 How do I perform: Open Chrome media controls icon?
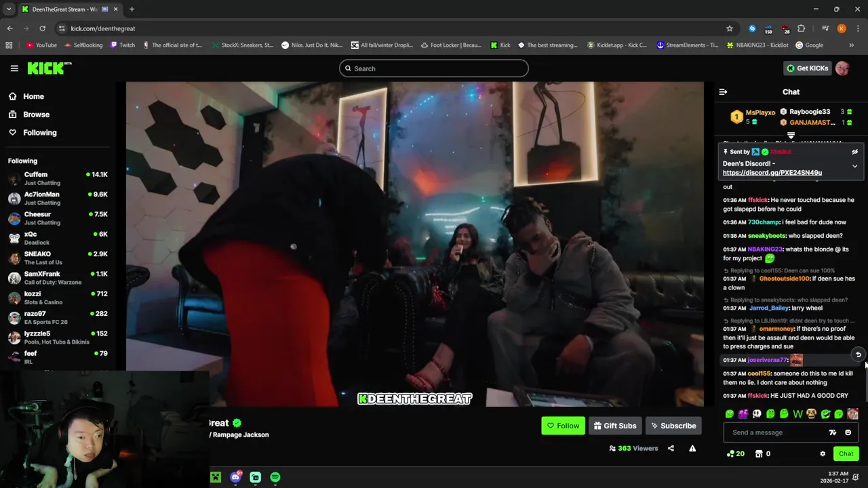coord(825,28)
